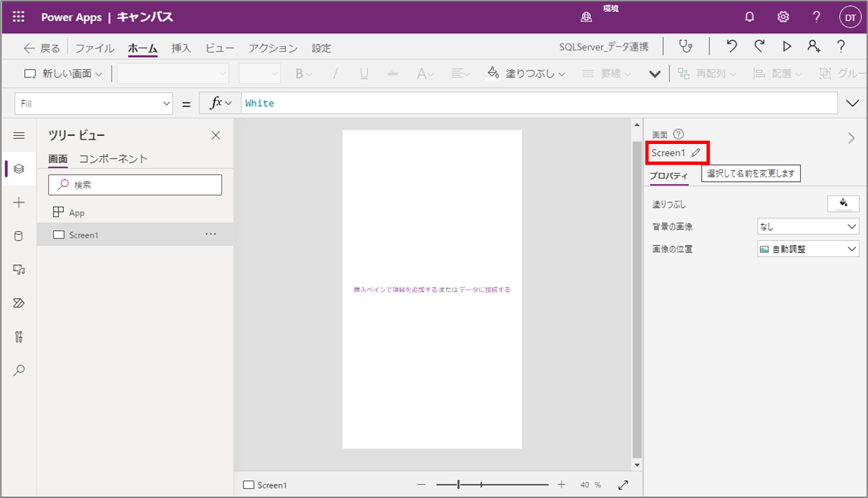
Task: Open the Media icon in sidebar
Action: tap(19, 270)
